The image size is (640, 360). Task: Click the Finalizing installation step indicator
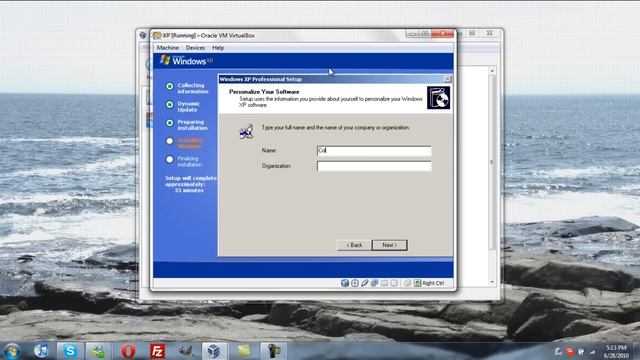click(169, 159)
